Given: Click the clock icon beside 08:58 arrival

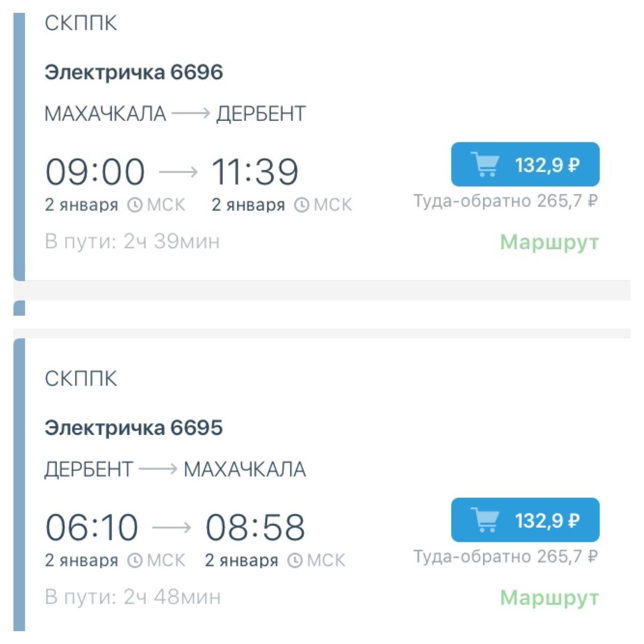Looking at the screenshot, I should [294, 560].
